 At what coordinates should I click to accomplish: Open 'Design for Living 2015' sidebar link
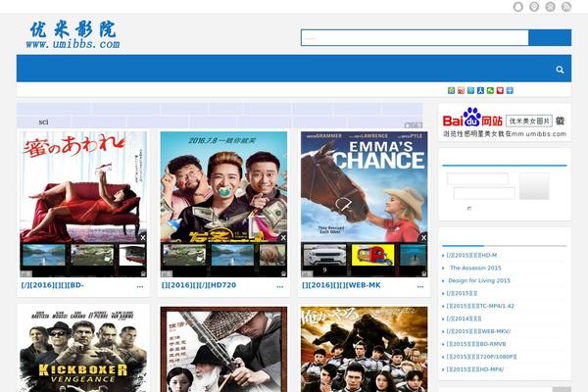(x=479, y=280)
